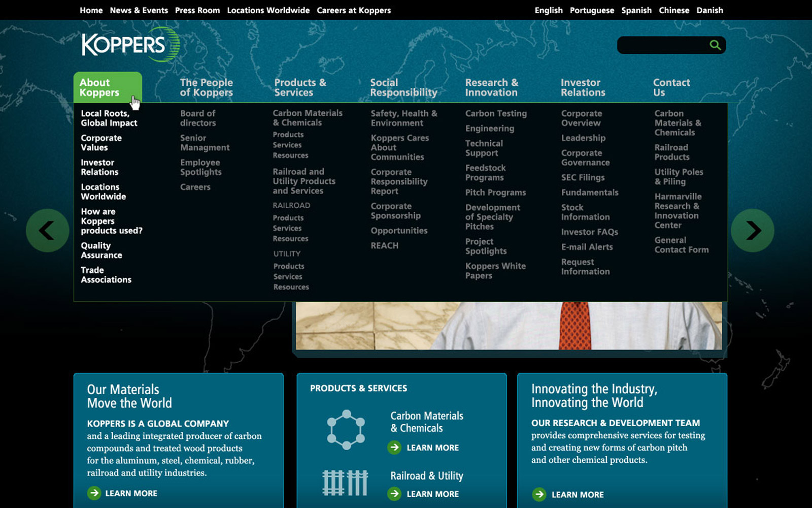Switch language to English

[549, 10]
